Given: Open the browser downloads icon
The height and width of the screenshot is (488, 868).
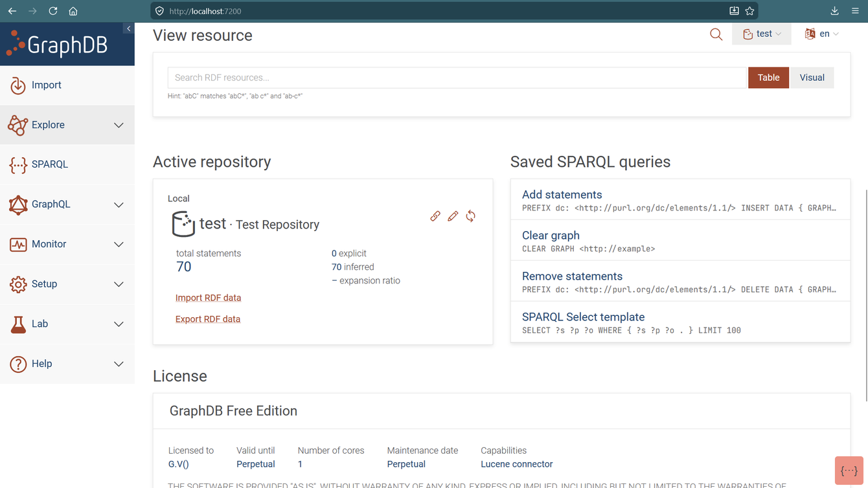Looking at the screenshot, I should coord(834,11).
